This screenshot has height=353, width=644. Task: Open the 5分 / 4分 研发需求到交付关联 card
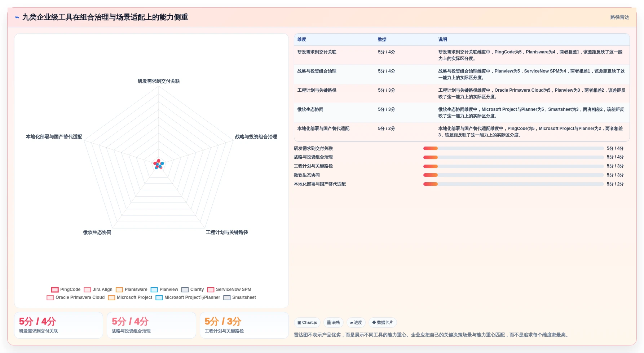(58, 325)
